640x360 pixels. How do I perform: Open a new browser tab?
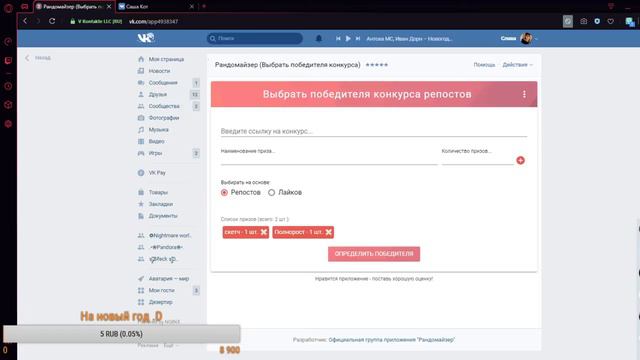coord(204,6)
